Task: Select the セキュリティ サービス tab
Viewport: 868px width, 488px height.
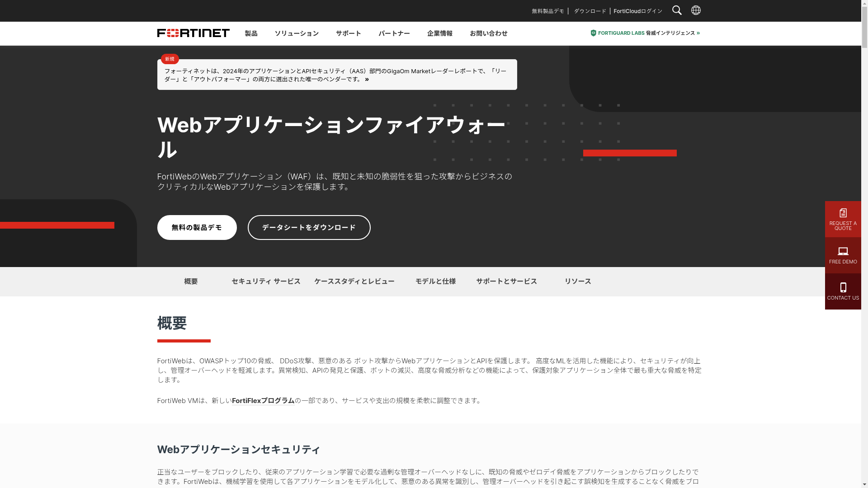Action: click(x=266, y=282)
